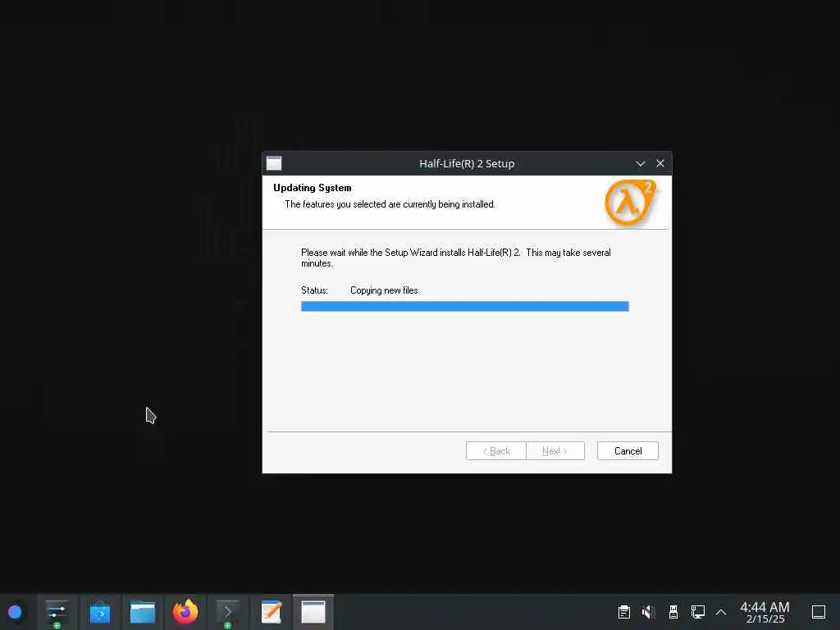Cancel the Half-Life 2 installation
Viewport: 840px width, 630px height.
(628, 450)
